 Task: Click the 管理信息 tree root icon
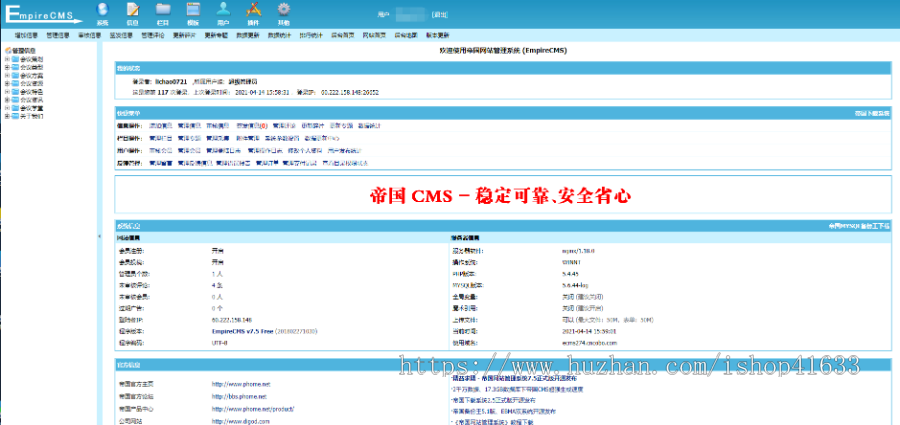(8, 51)
